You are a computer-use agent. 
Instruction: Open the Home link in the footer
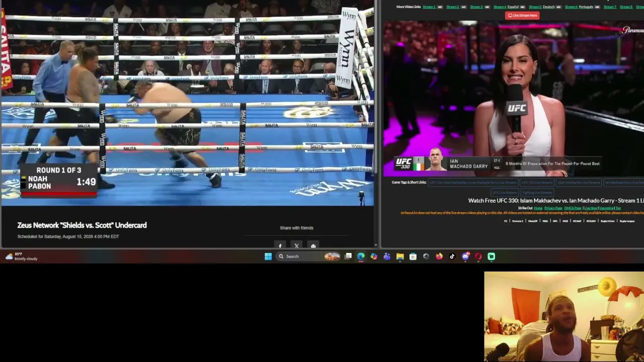[x=538, y=208]
